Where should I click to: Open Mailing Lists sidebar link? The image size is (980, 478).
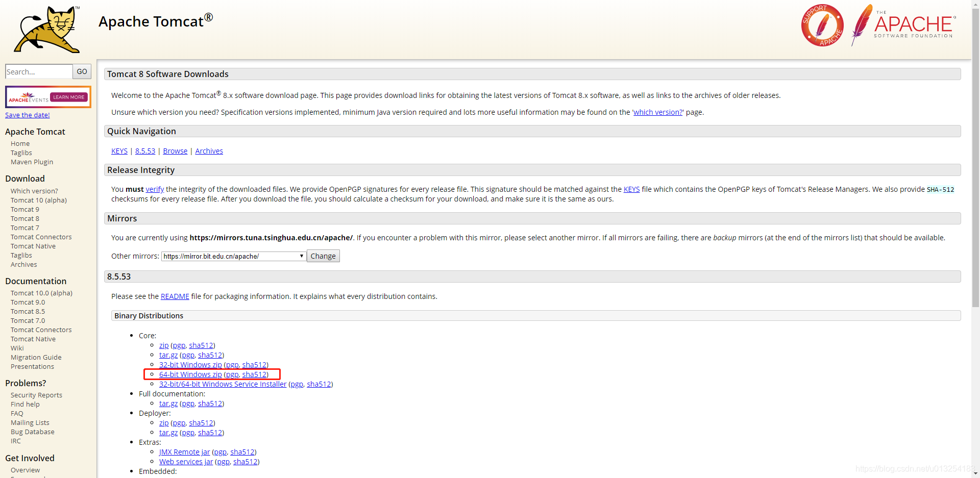pyautogui.click(x=30, y=423)
